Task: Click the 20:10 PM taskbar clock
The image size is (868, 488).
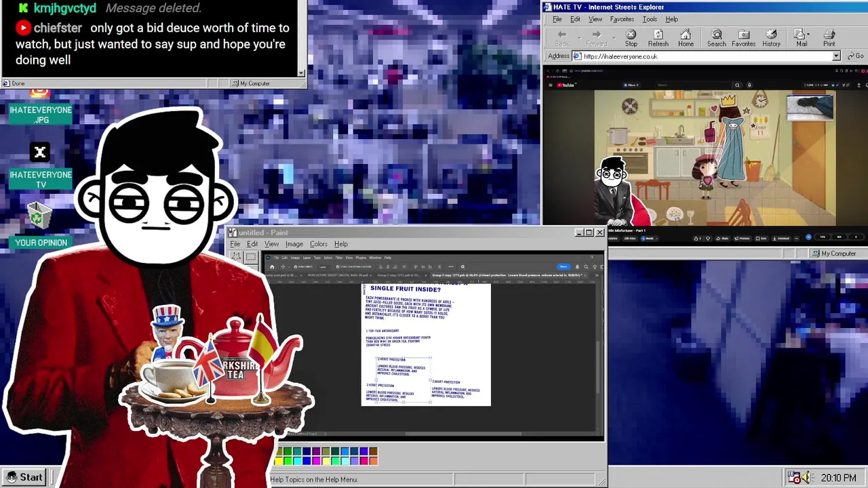Action: [838, 478]
